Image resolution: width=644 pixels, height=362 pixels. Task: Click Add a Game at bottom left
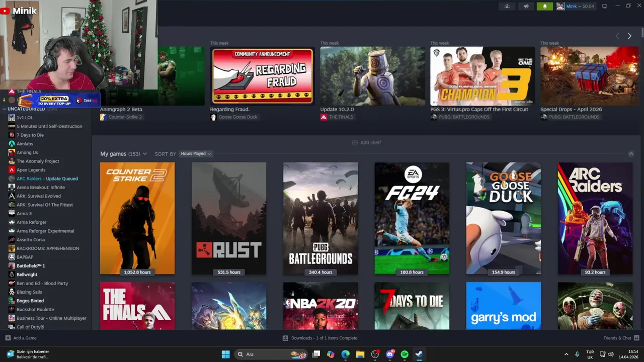tap(21, 338)
